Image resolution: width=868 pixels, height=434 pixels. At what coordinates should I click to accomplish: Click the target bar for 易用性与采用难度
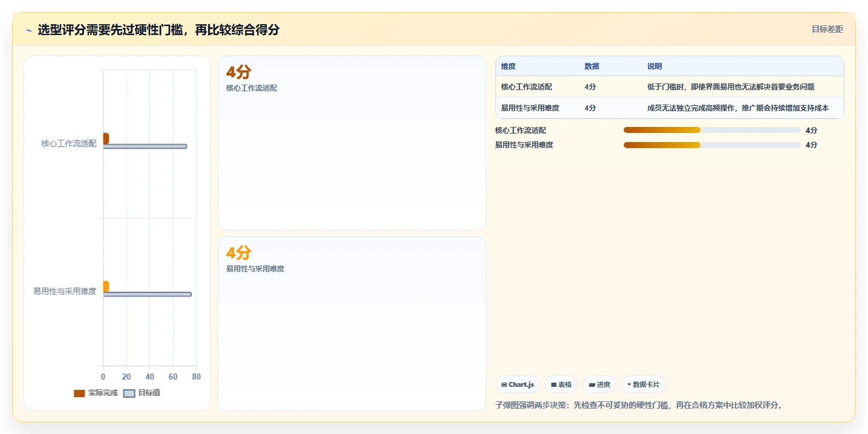pos(148,294)
